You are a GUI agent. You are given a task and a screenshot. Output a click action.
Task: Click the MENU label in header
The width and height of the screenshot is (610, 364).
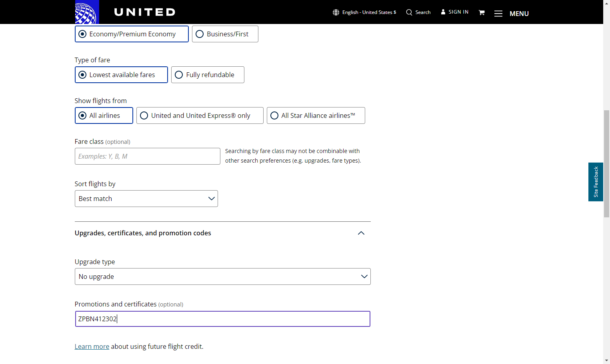pyautogui.click(x=519, y=14)
